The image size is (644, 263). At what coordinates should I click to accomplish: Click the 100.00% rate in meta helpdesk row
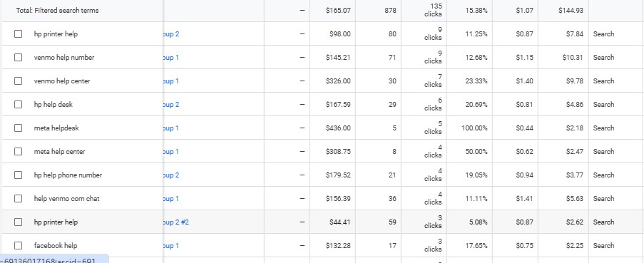pos(474,128)
